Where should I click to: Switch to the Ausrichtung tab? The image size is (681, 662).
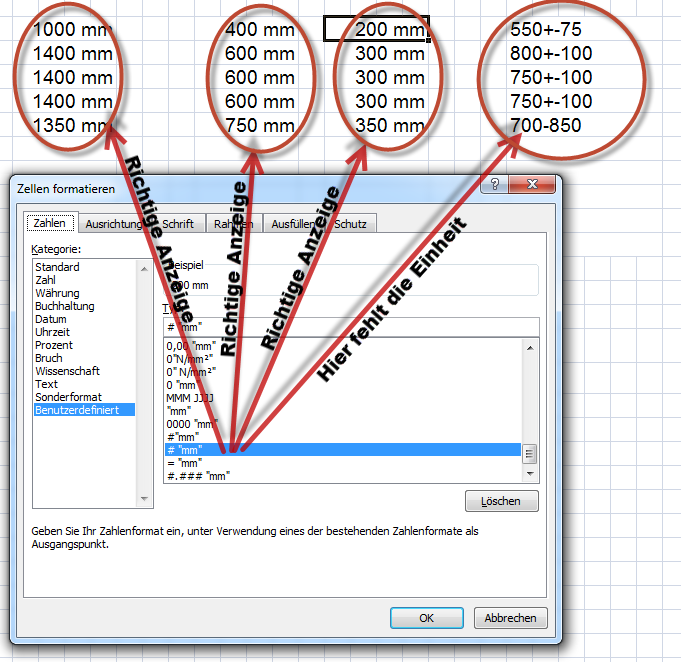tap(114, 224)
